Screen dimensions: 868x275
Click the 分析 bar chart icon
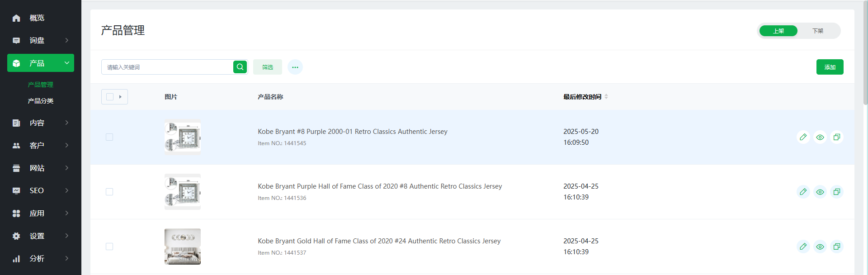16,259
